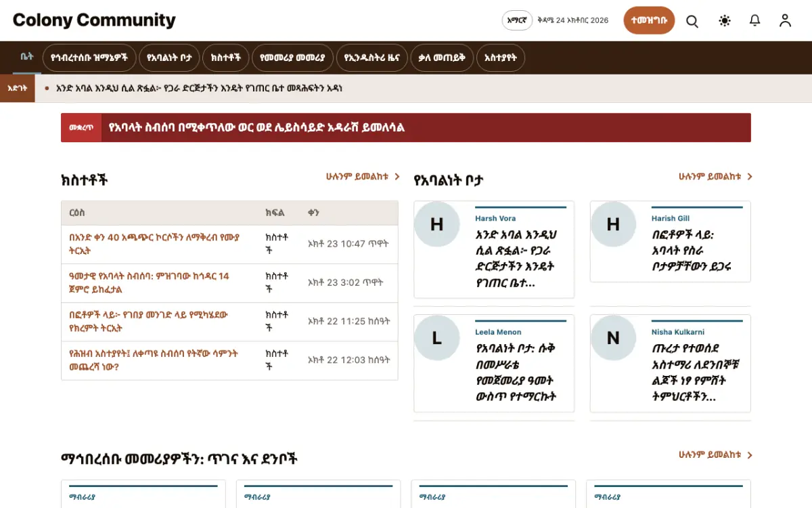812x508 pixels.
Task: Open the Leela Menon author name
Action: click(498, 332)
